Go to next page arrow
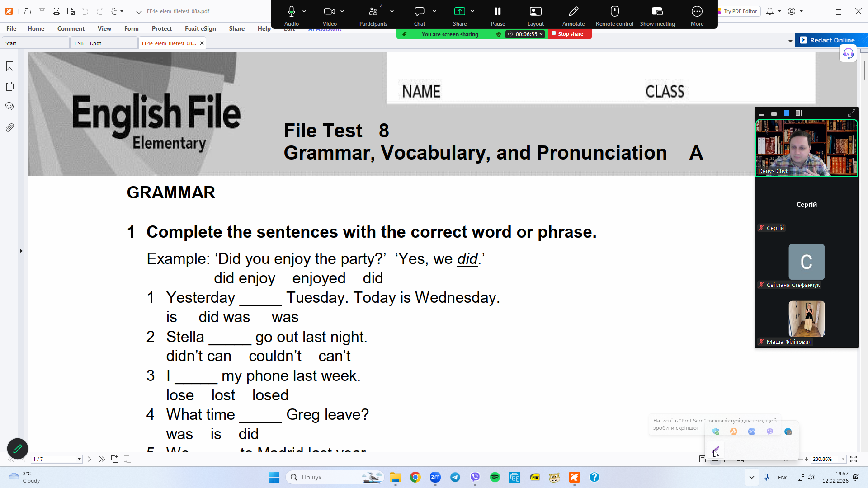The height and width of the screenshot is (488, 868). [89, 459]
